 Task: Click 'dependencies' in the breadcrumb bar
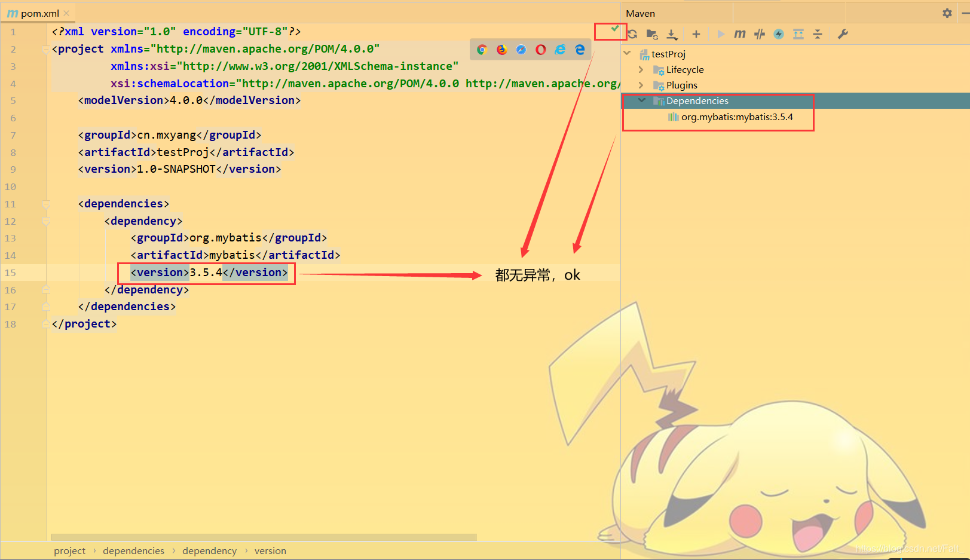(133, 550)
